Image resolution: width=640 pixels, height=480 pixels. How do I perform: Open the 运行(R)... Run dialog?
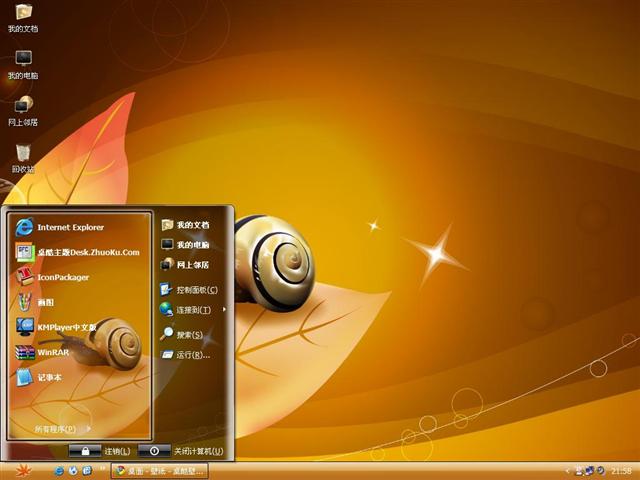[x=192, y=355]
